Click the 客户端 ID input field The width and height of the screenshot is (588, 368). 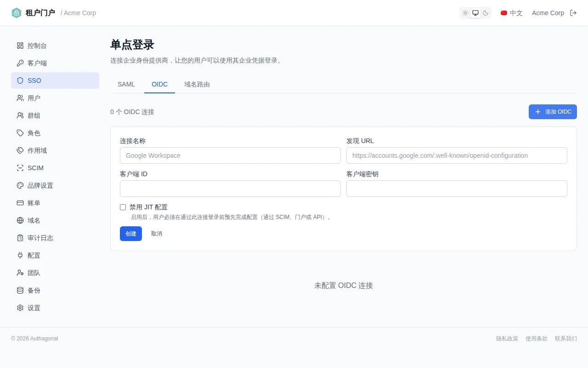click(230, 189)
